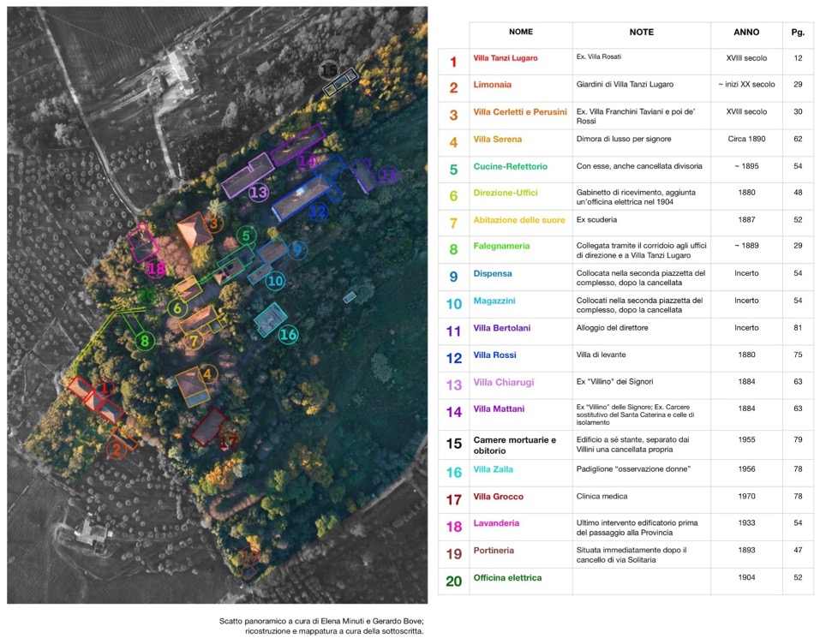Click the circled number 6 map marker
The width and height of the screenshot is (826, 644).
[177, 307]
